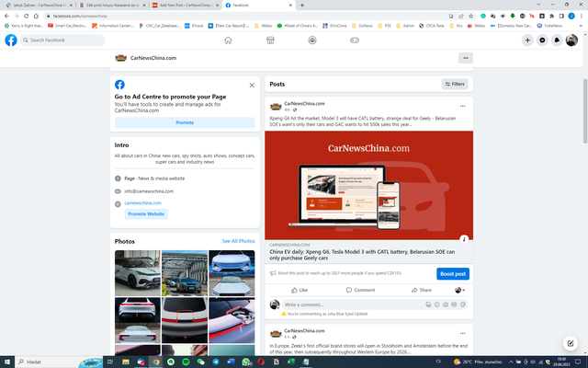
Task: Open the page header three-dot menu
Action: click(x=466, y=58)
